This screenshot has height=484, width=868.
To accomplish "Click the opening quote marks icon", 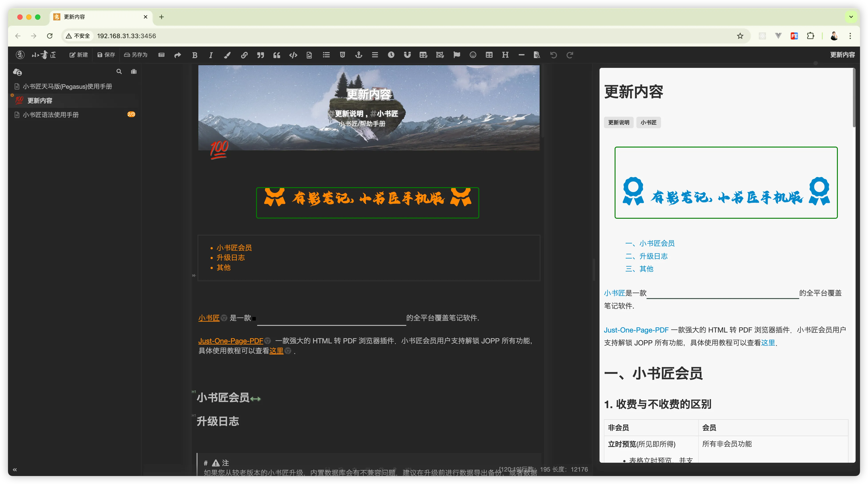I will 277,55.
